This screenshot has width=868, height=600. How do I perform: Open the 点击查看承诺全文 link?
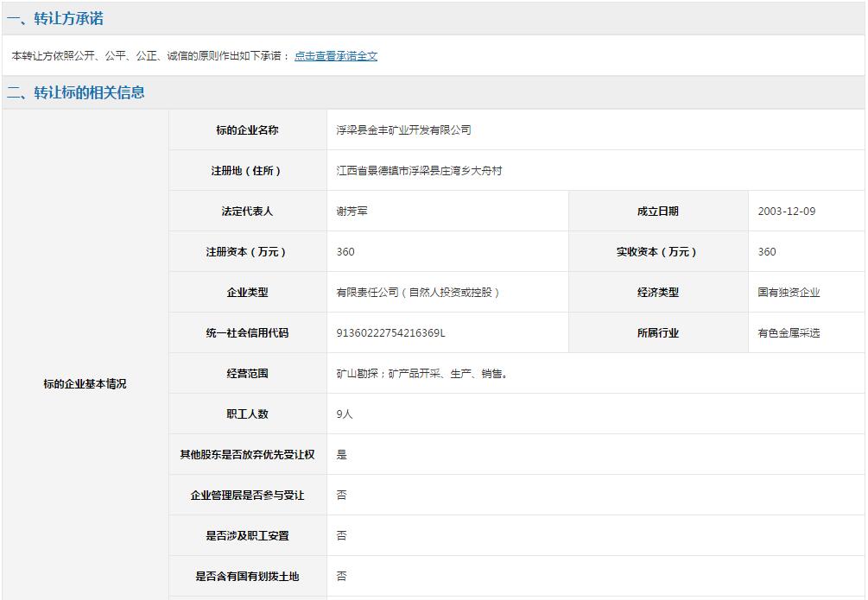click(335, 56)
